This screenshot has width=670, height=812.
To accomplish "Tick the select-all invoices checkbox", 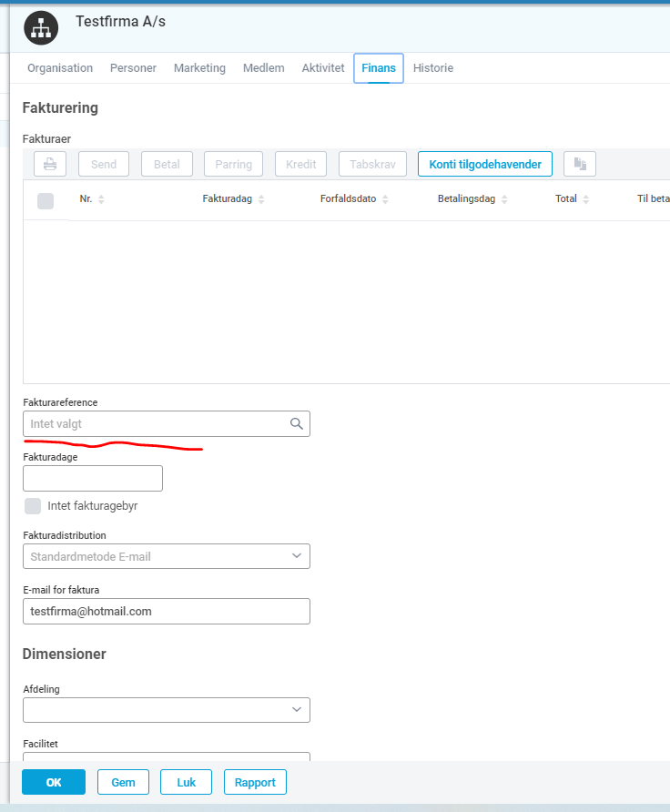I will [x=46, y=201].
